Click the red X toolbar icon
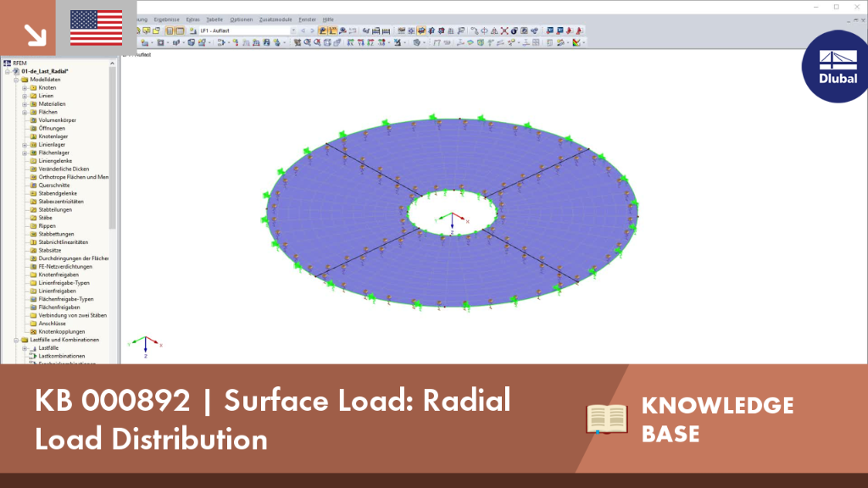868x488 pixels. pyautogui.click(x=504, y=31)
